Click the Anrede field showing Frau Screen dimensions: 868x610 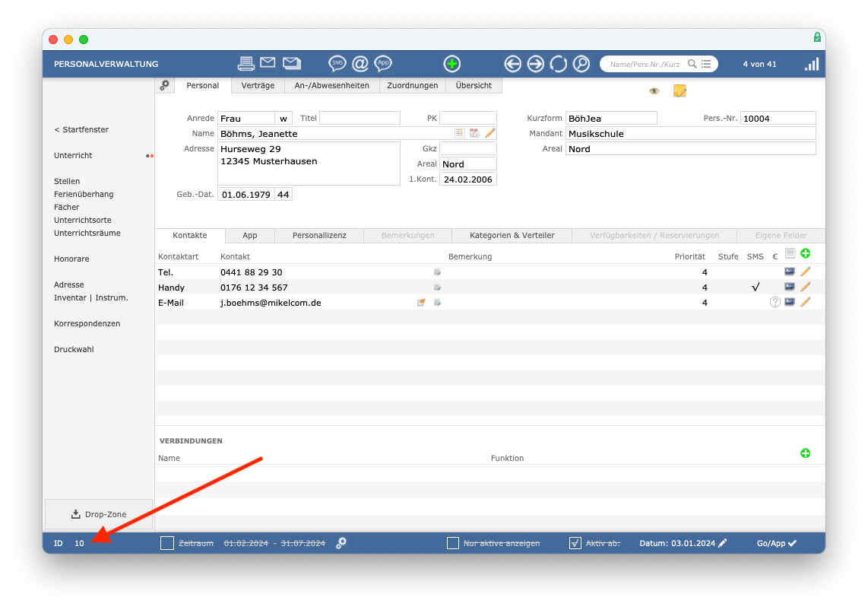pyautogui.click(x=246, y=118)
